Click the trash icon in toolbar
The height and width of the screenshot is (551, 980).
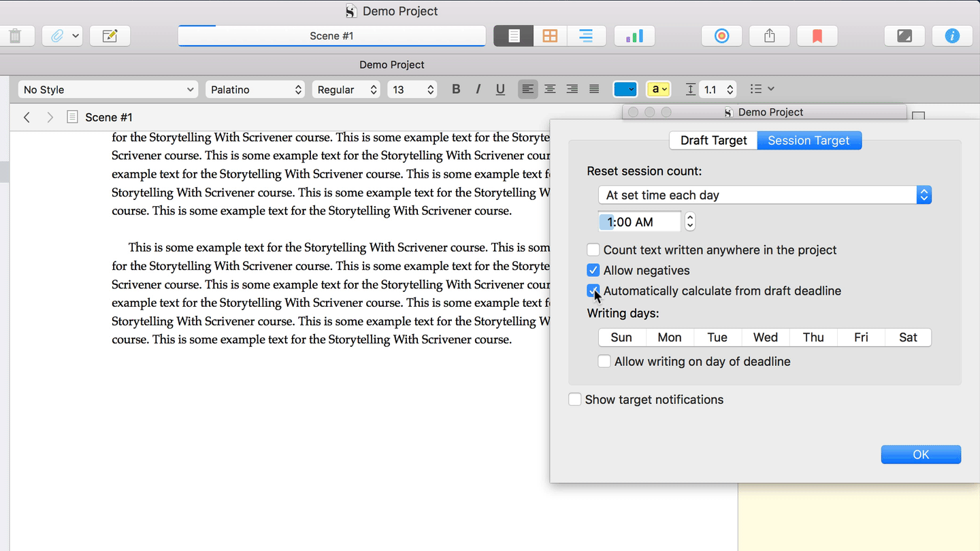[x=16, y=36]
